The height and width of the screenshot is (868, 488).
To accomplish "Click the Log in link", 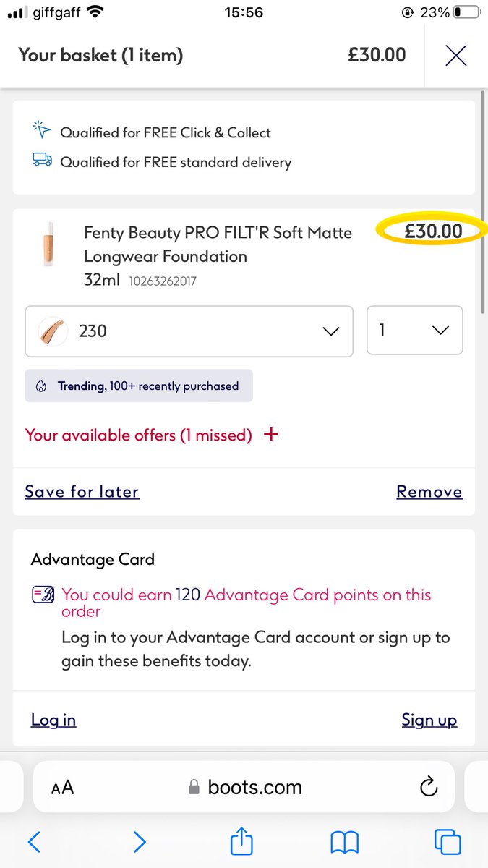I will coord(53,720).
